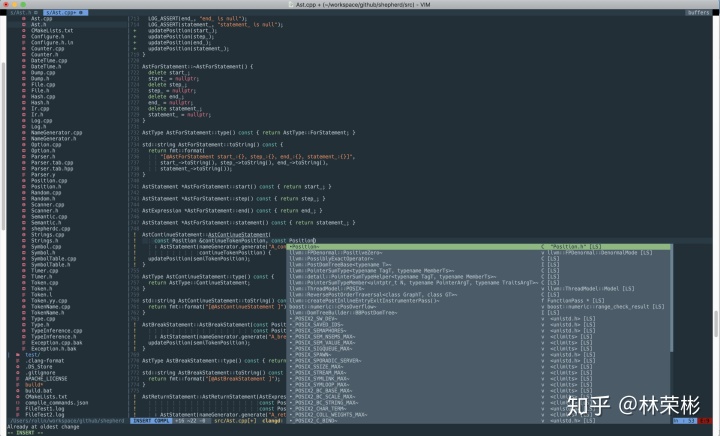The height and width of the screenshot is (436, 720).
Task: Click the file icon beside Ir.h
Action: [x=24, y=115]
